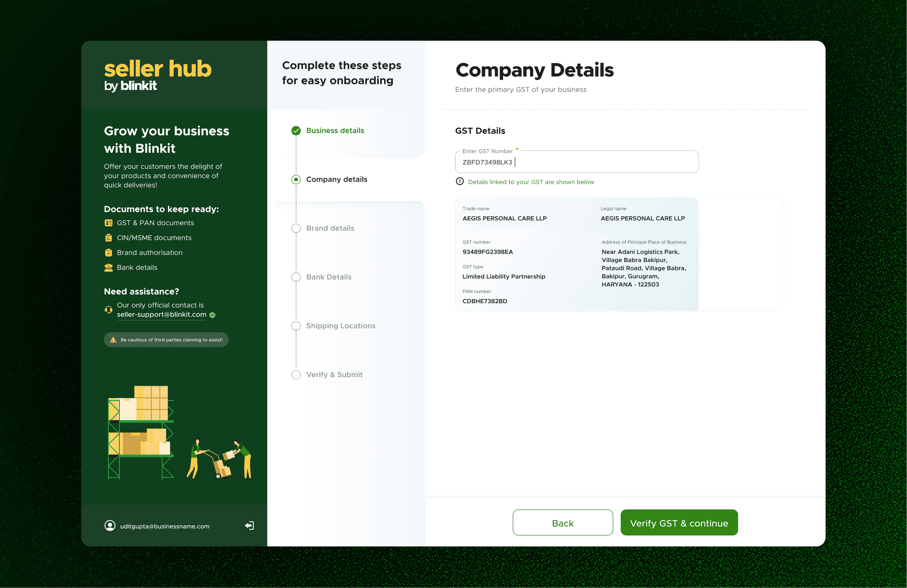Open the seller-support@blinkit.com email link
Screen dimensions: 907x588
(x=162, y=314)
